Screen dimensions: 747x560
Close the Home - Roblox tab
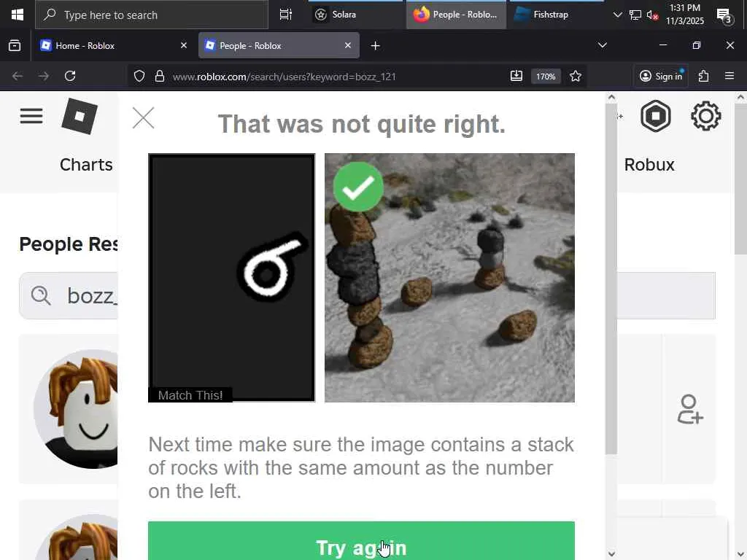coord(183,46)
